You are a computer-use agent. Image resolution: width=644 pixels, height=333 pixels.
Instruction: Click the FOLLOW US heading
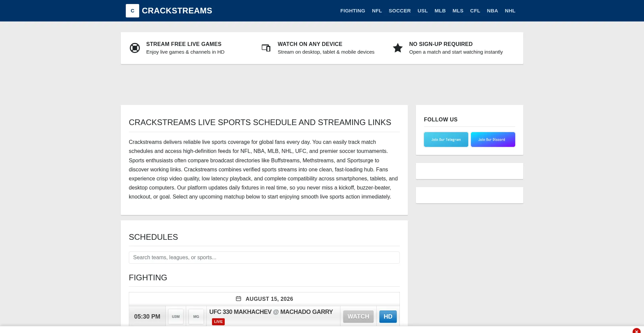pos(441,119)
